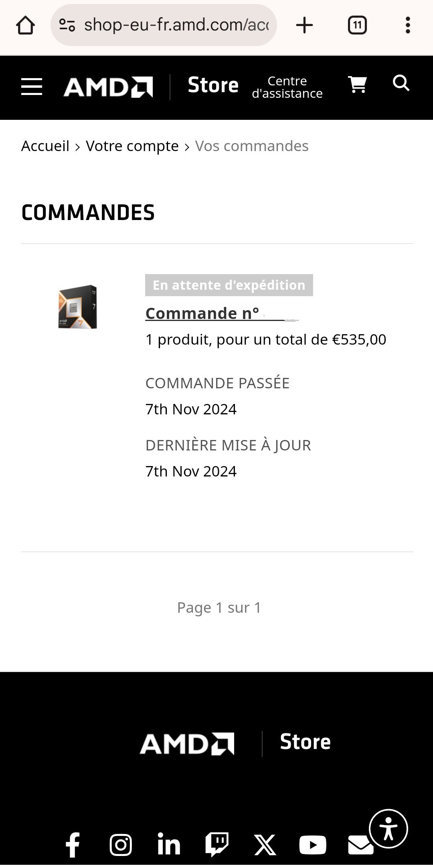Show the open tabs switcher
433x868 pixels.
click(357, 26)
